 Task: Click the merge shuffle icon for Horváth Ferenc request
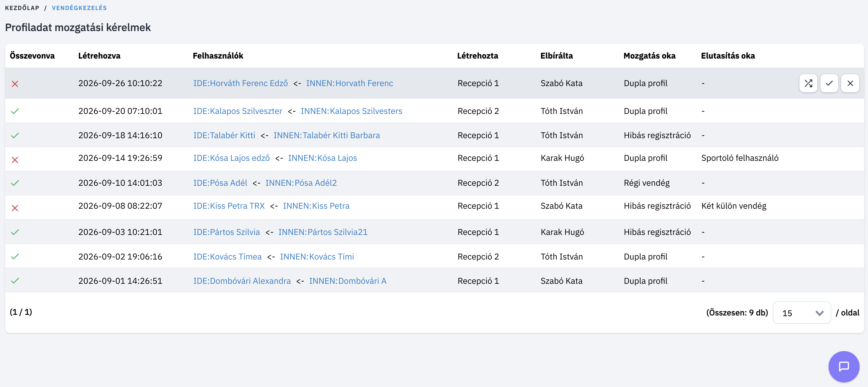coord(808,83)
